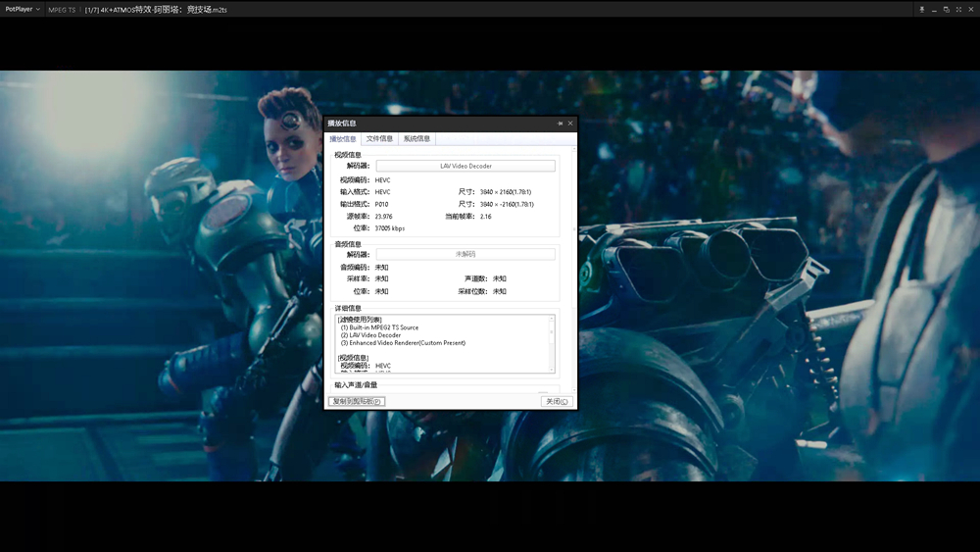The height and width of the screenshot is (552, 980).
Task: Switch to the 文件信息 tab
Action: (x=379, y=139)
